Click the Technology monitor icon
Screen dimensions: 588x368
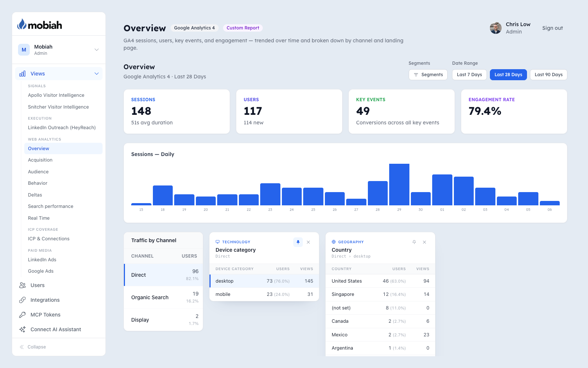tap(218, 242)
